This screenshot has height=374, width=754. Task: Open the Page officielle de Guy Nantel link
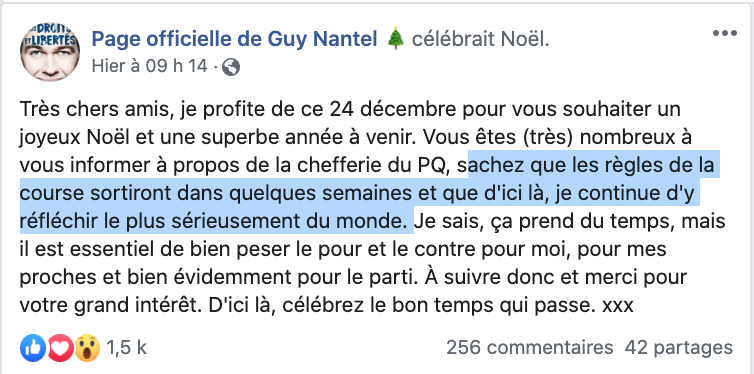tap(234, 40)
